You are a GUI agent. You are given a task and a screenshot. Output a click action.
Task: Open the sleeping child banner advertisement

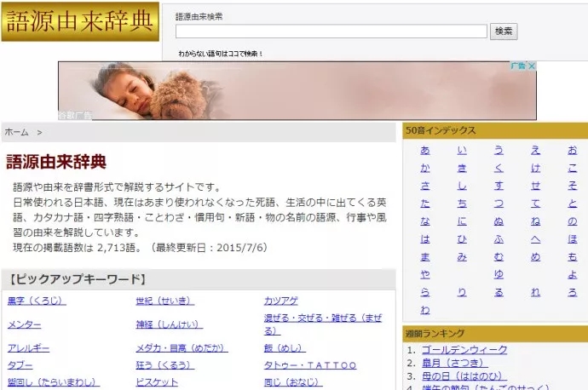[x=297, y=90]
